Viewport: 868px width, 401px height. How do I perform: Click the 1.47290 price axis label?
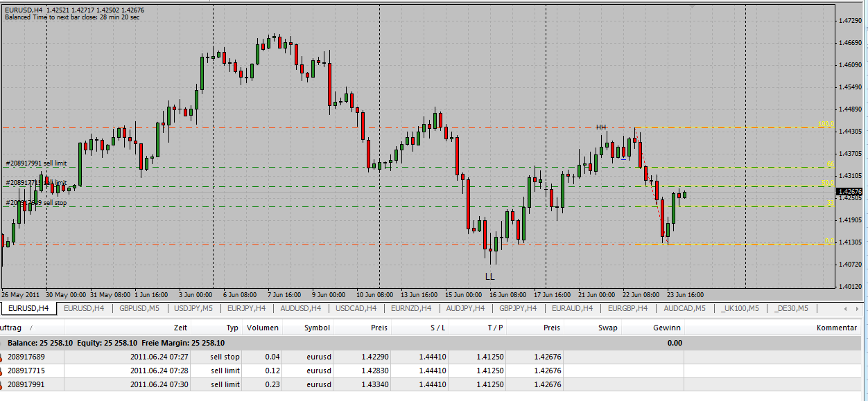(850, 21)
